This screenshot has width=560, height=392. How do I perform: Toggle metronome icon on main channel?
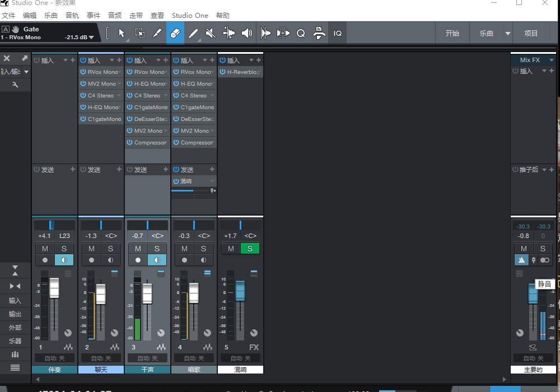[x=521, y=260]
